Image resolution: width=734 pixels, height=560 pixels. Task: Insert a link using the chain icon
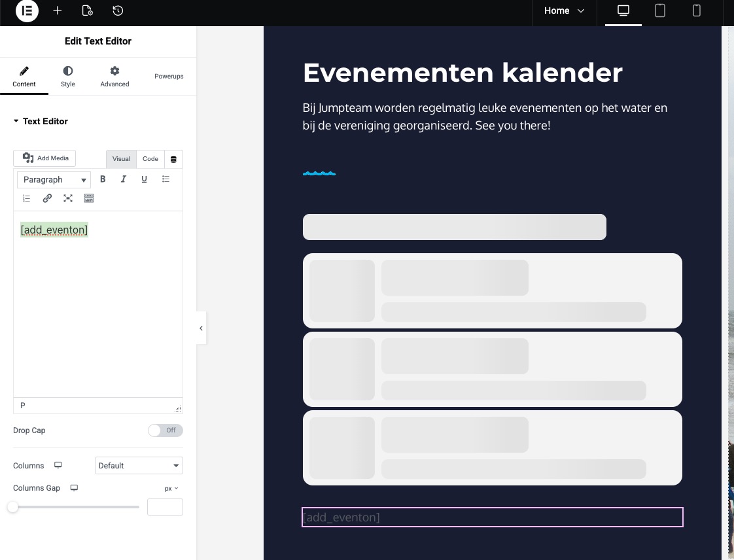(47, 198)
